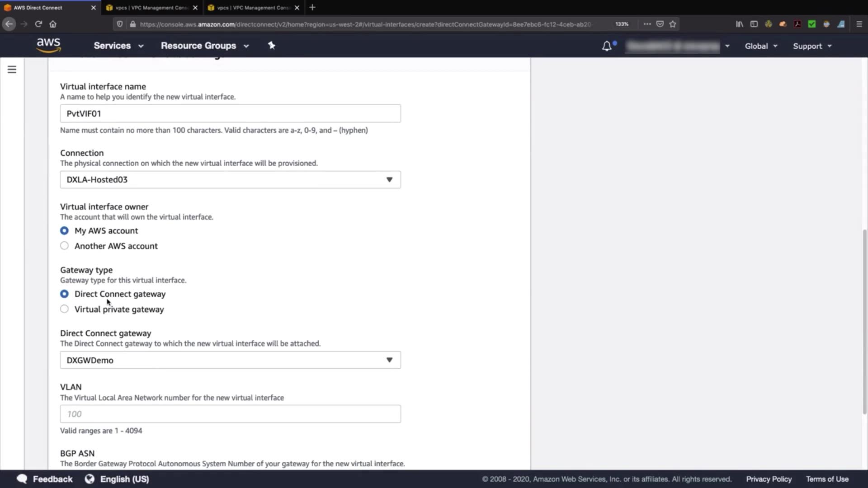868x488 pixels.
Task: Bookmark page with the star icon
Action: 673,24
